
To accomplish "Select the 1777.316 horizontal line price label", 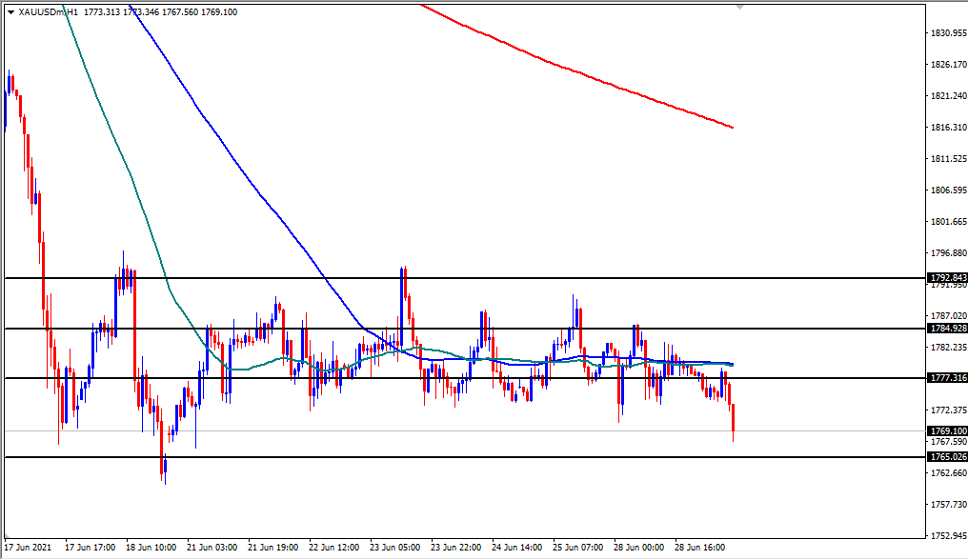I will 948,378.
